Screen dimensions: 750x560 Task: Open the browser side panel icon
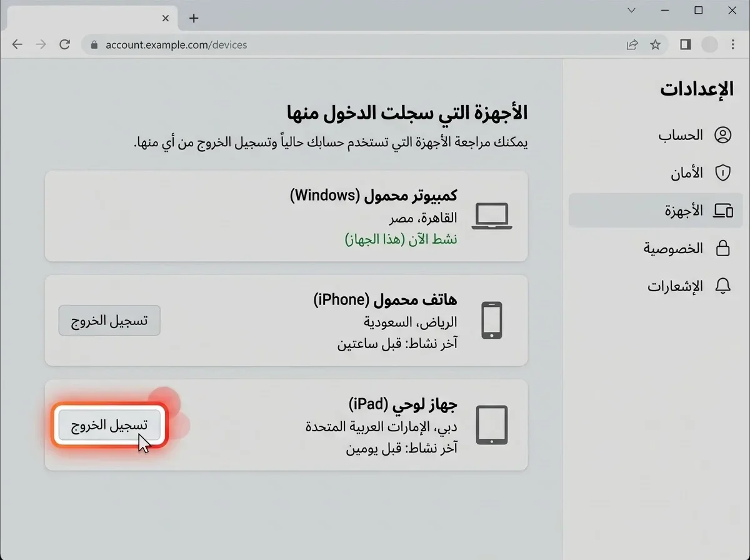[686, 44]
